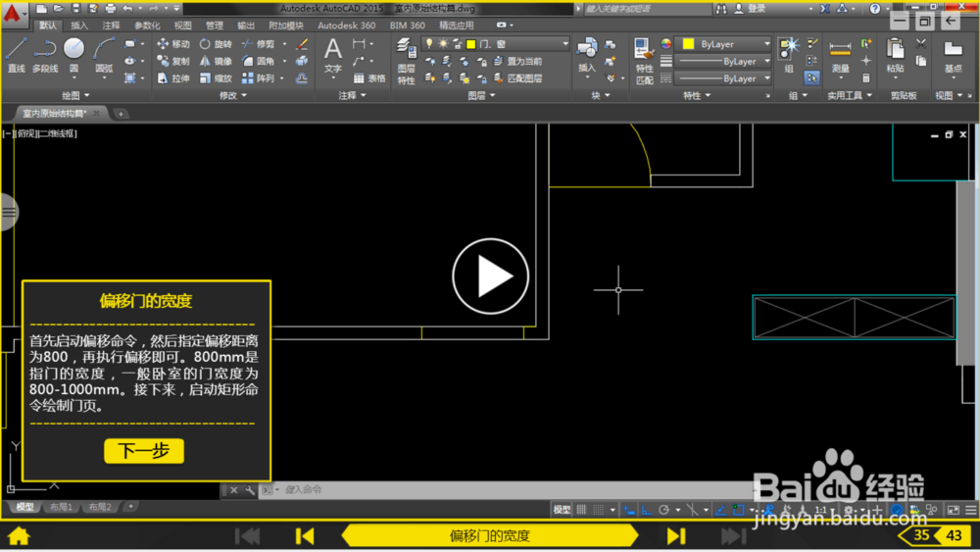Toggle the grid display in status bar
Screen dimensions: 980x552
pos(581,510)
